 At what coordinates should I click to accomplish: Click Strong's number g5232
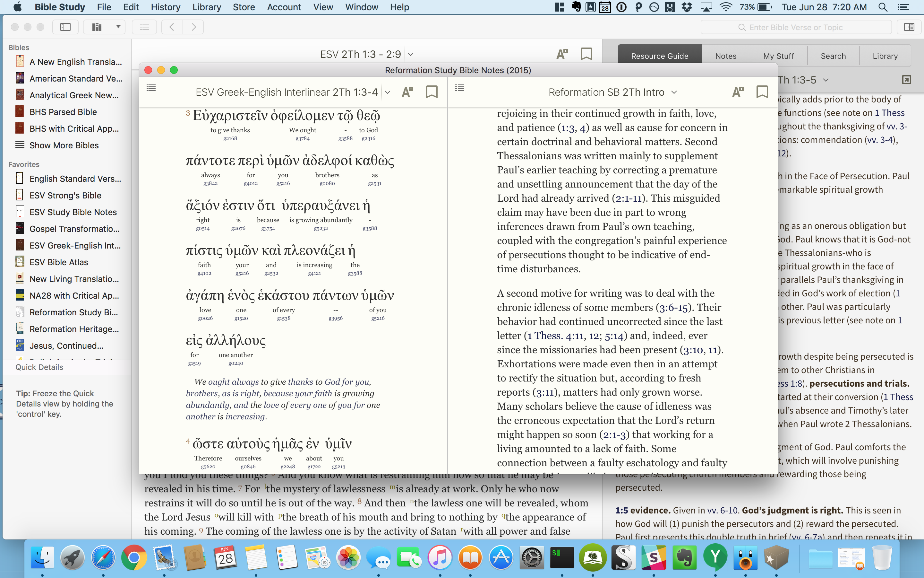click(321, 229)
